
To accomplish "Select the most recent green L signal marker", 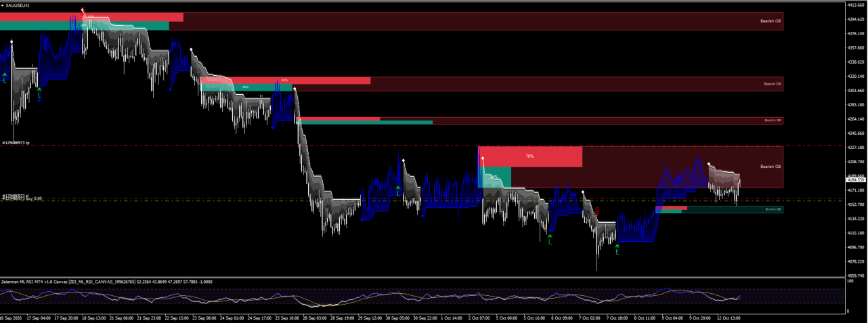I will [617, 249].
